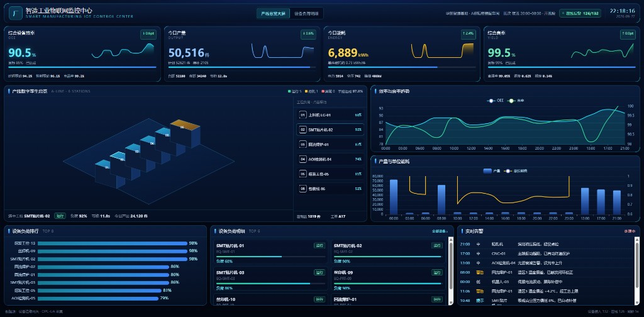The width and height of the screenshot is (644, 317).
Task: Select station row 包装线-06 at 52%
Action: 330,189
